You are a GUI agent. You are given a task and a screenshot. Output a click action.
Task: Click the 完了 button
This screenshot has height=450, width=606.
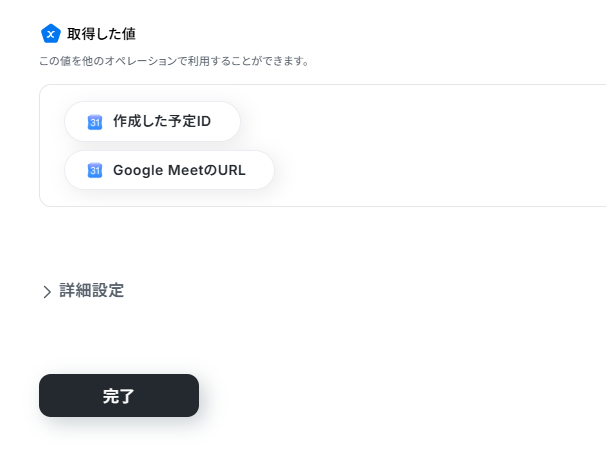119,395
